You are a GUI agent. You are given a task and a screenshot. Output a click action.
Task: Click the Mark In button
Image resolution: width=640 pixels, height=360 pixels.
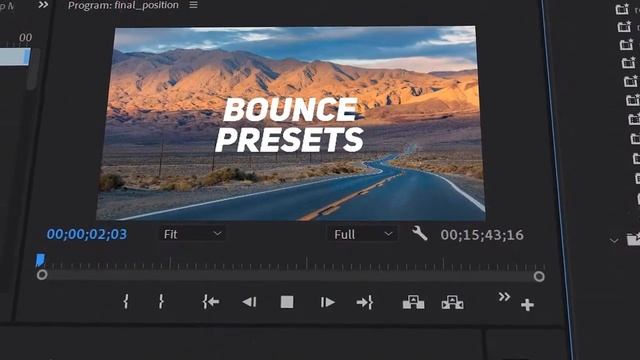click(126, 301)
